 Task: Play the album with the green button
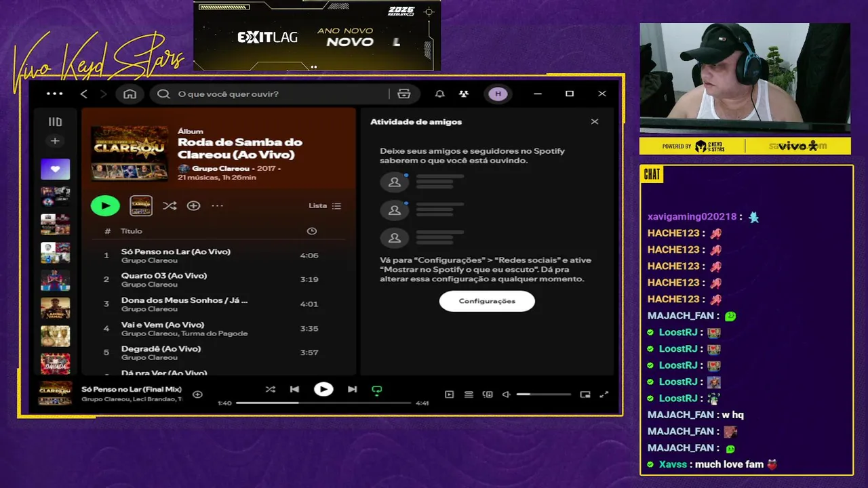pos(105,205)
